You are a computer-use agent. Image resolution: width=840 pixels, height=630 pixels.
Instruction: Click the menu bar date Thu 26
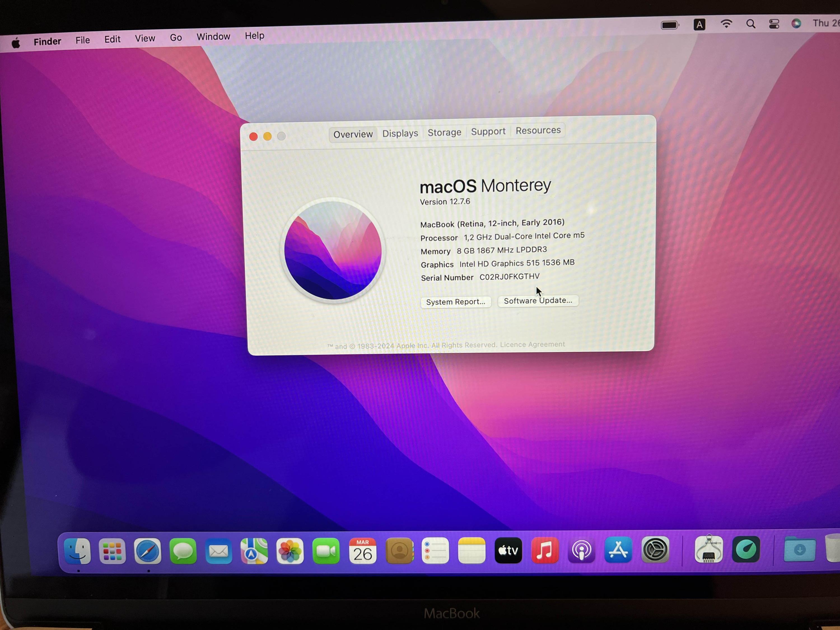(x=826, y=23)
